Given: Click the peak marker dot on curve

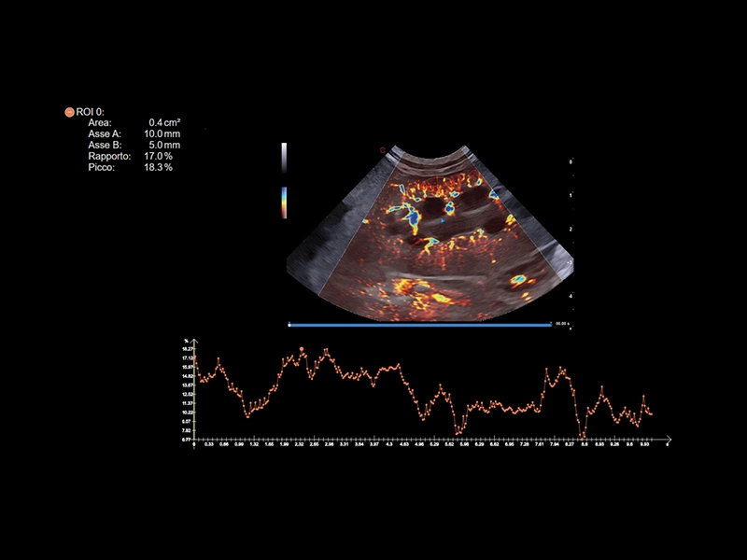Looking at the screenshot, I should (x=303, y=349).
